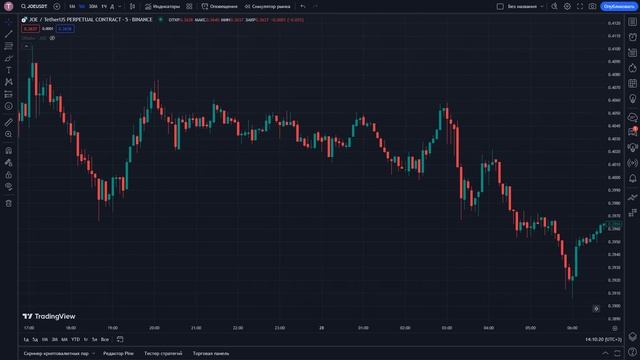Undo the last chart action
The width and height of the screenshot is (640, 360).
coord(302,7)
